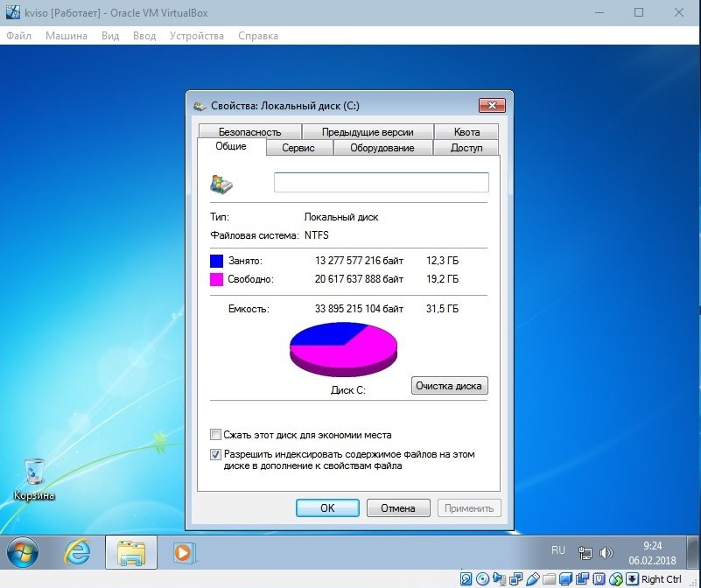Image resolution: width=701 pixels, height=588 pixels.
Task: Maximize the VirtualBox window
Action: point(639,12)
